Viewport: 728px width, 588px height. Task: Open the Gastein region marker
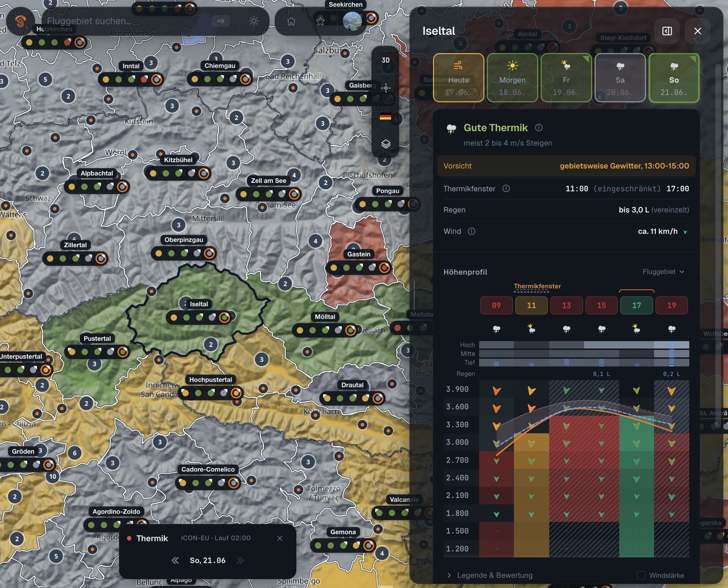359,254
